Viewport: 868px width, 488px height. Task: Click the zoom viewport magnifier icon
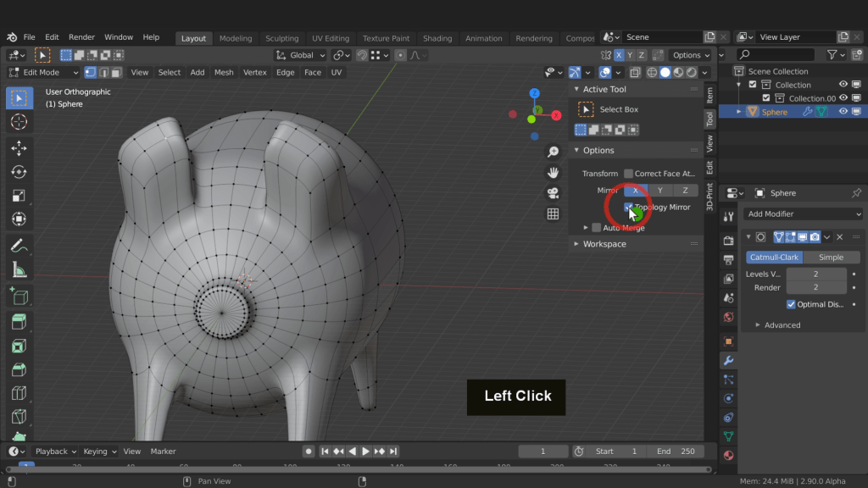553,152
